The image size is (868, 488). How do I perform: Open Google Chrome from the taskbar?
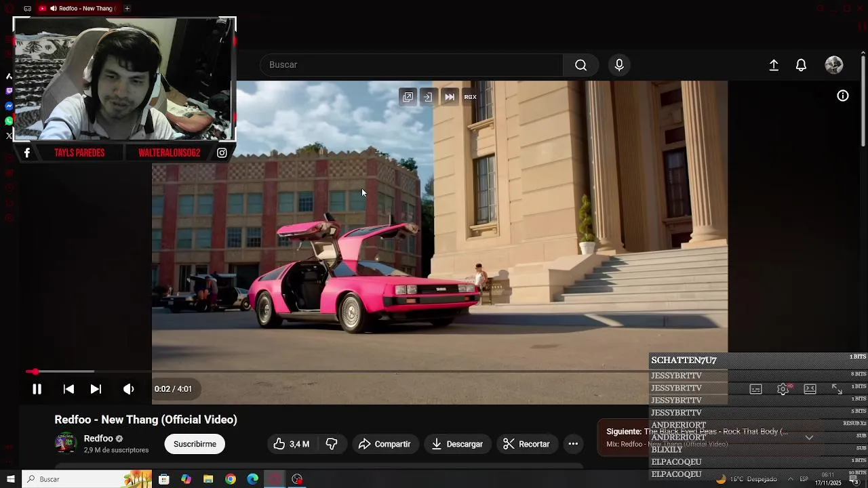click(231, 479)
